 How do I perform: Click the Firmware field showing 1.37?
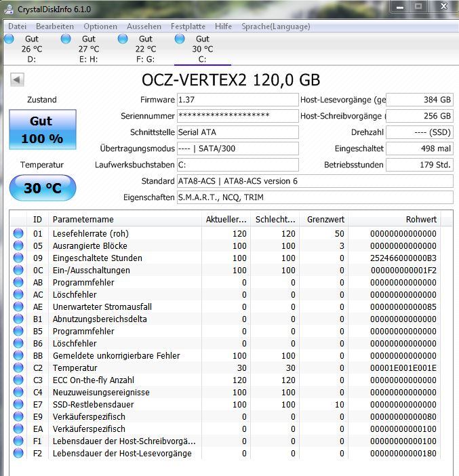point(238,100)
